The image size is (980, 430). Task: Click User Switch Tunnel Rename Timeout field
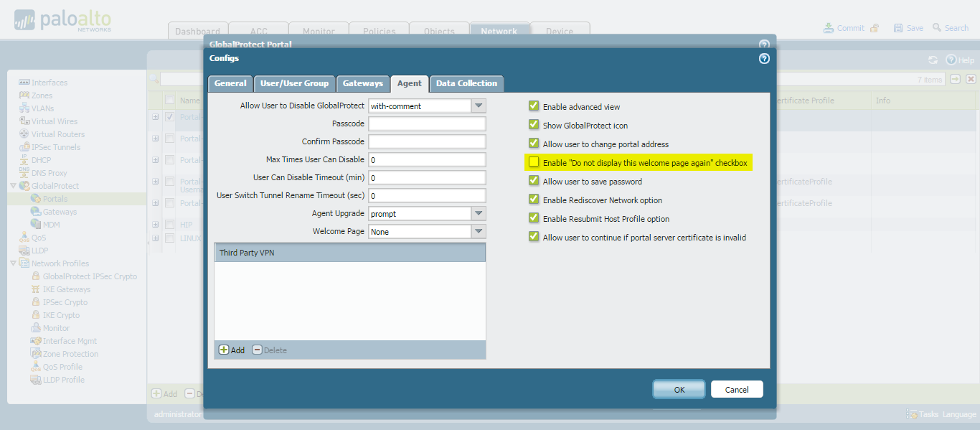(x=427, y=195)
